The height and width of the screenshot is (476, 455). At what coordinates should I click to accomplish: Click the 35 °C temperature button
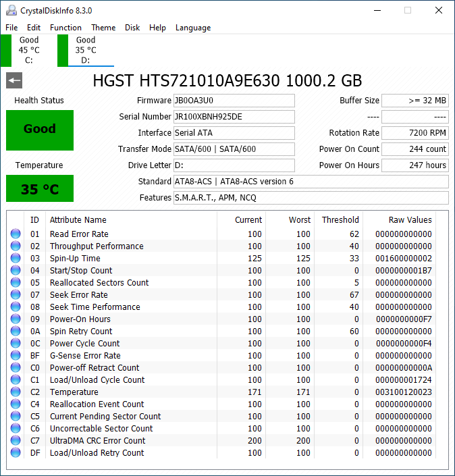point(39,189)
